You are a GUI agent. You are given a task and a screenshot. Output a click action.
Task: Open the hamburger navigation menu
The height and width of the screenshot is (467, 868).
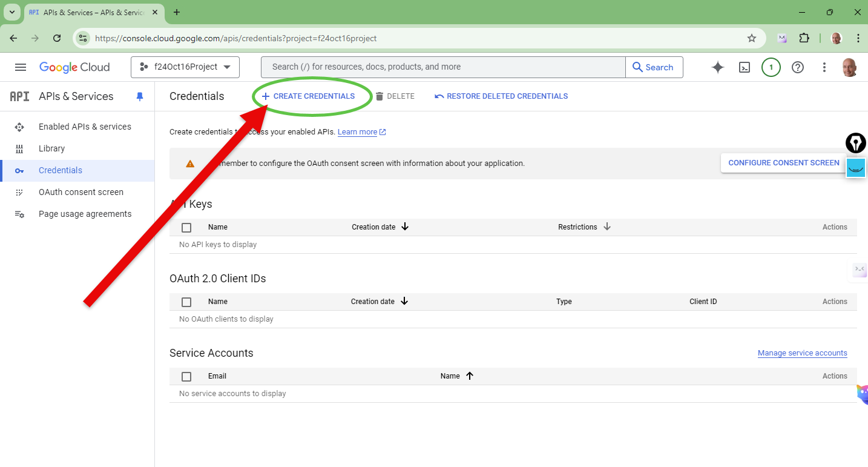click(21, 67)
